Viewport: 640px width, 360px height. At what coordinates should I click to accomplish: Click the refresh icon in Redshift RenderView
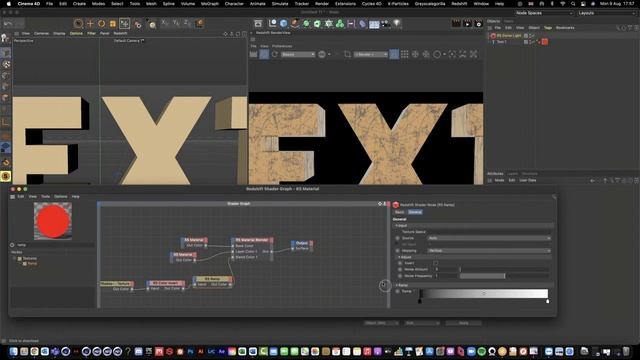(275, 54)
